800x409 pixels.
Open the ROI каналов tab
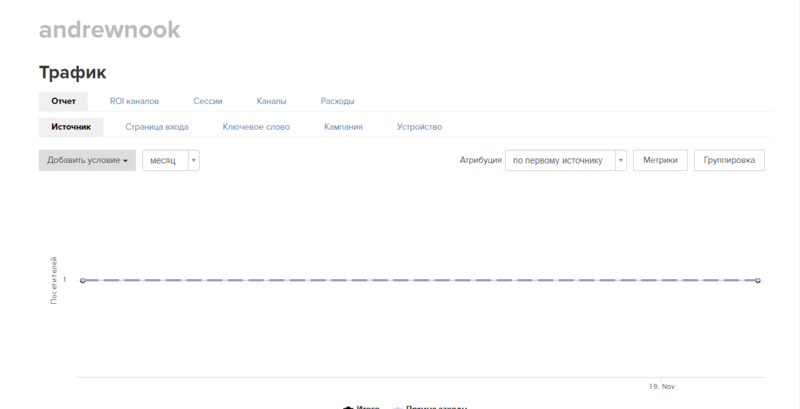coord(134,101)
